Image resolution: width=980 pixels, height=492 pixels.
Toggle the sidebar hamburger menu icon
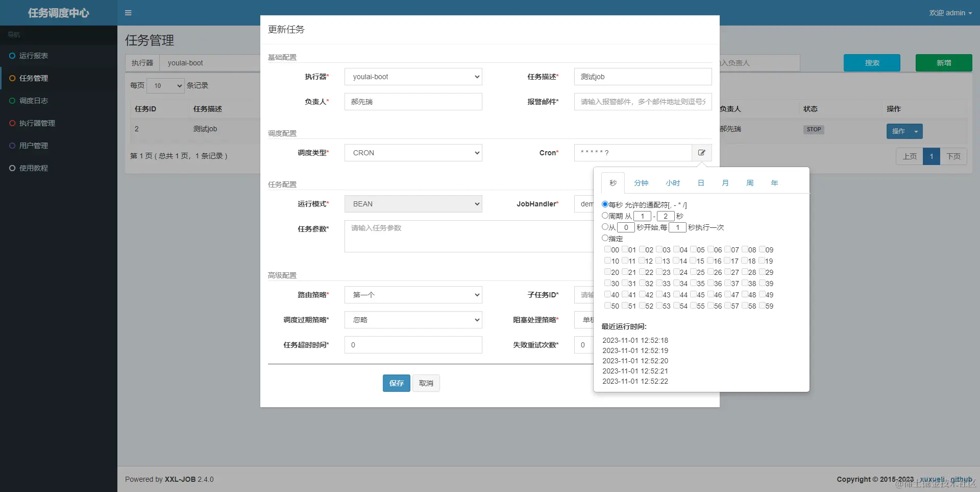point(128,13)
